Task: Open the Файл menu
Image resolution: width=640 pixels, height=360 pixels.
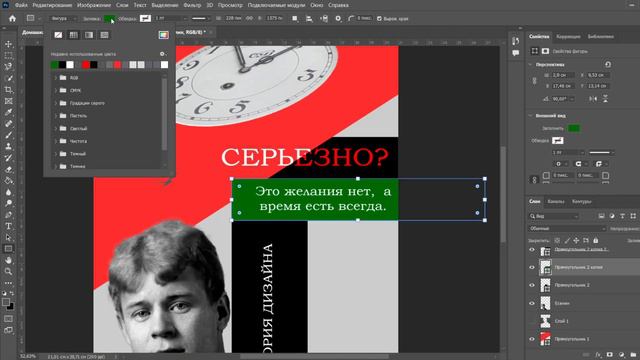Action: (x=21, y=5)
